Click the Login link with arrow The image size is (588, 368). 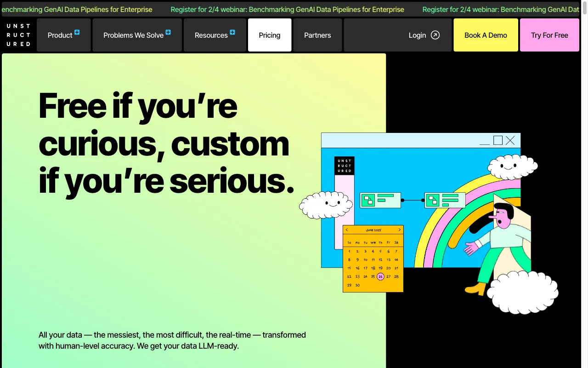pyautogui.click(x=424, y=35)
